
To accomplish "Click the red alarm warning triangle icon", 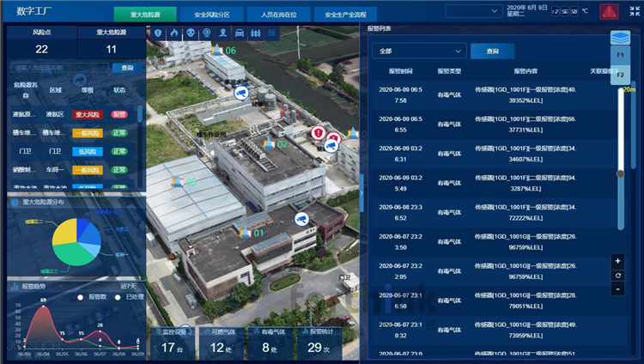I will click(608, 12).
